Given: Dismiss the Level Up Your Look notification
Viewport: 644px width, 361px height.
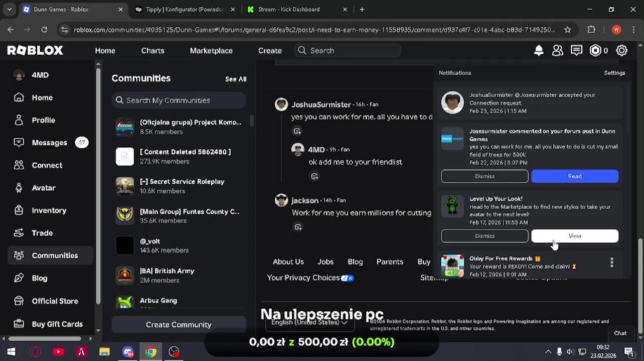Looking at the screenshot, I should tap(485, 236).
